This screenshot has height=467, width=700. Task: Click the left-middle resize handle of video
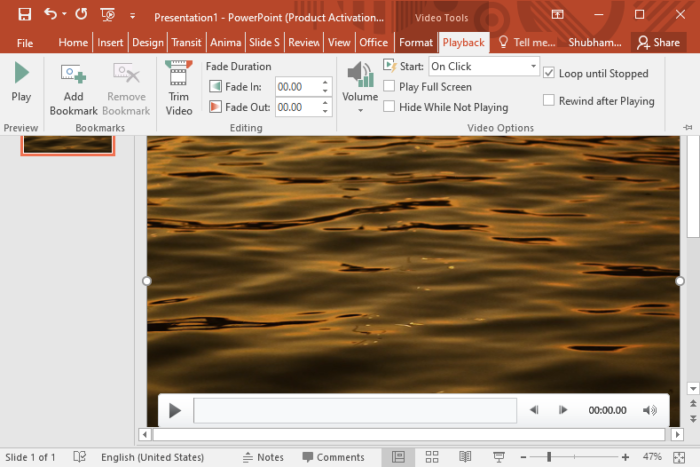pyautogui.click(x=146, y=281)
